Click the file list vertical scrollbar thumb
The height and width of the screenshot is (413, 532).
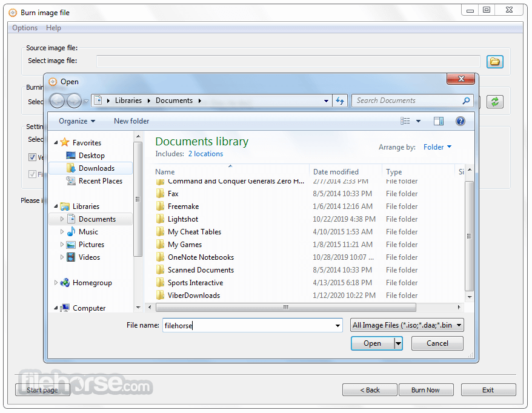tap(469, 236)
